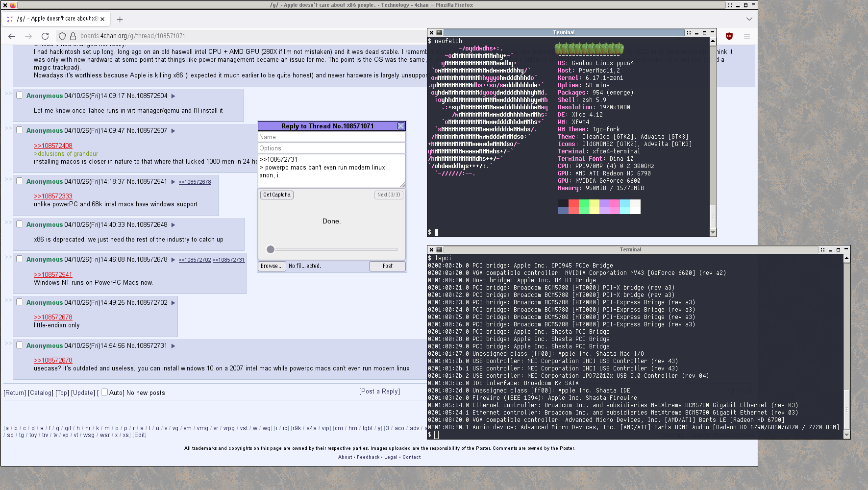Viewport: 868px width, 490px height.
Task: Tick the checkbox for post No.108572731
Action: 20,345
